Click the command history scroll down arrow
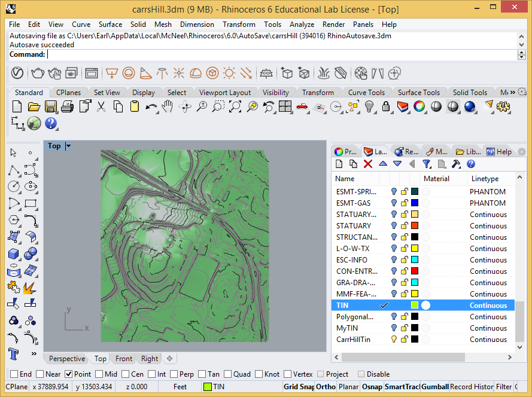 (x=521, y=45)
